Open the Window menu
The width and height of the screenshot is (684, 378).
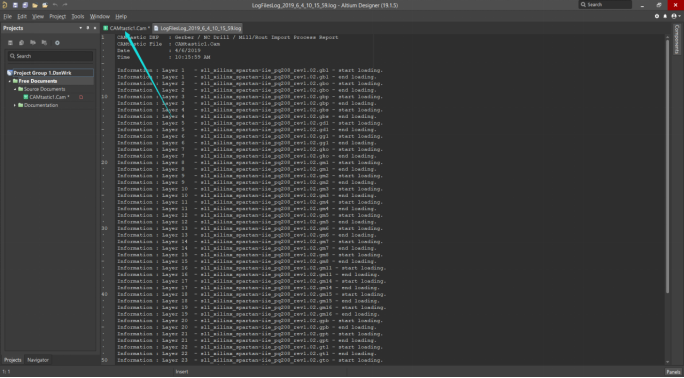(100, 16)
